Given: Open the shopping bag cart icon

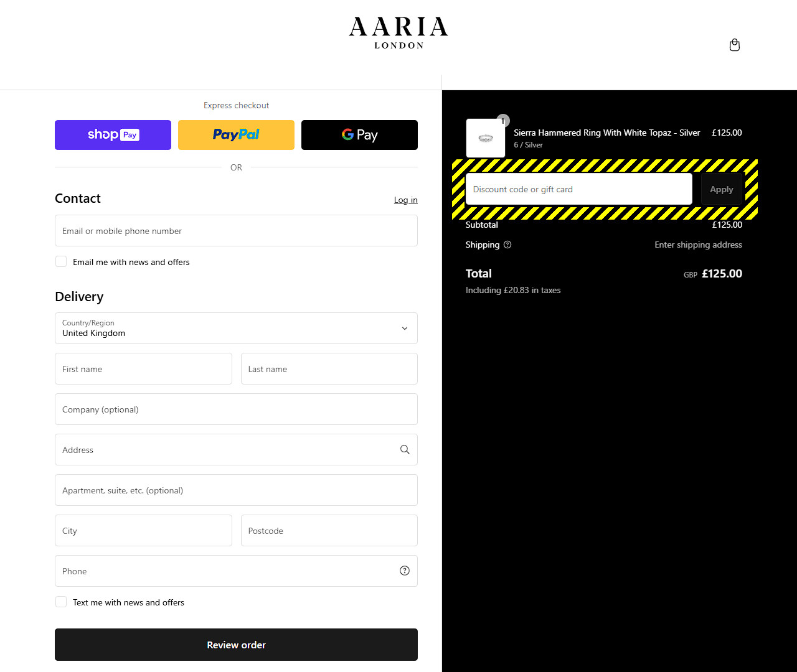Looking at the screenshot, I should pyautogui.click(x=735, y=45).
